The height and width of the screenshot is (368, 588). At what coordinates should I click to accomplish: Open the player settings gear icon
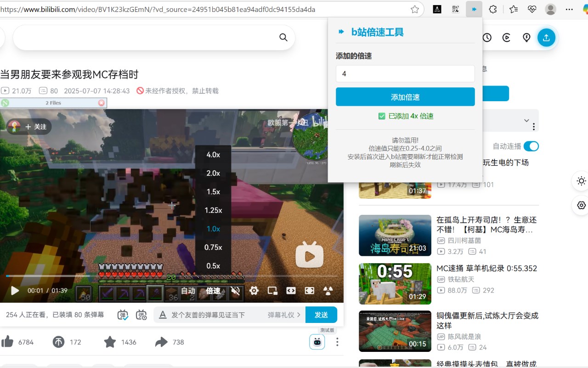point(254,291)
